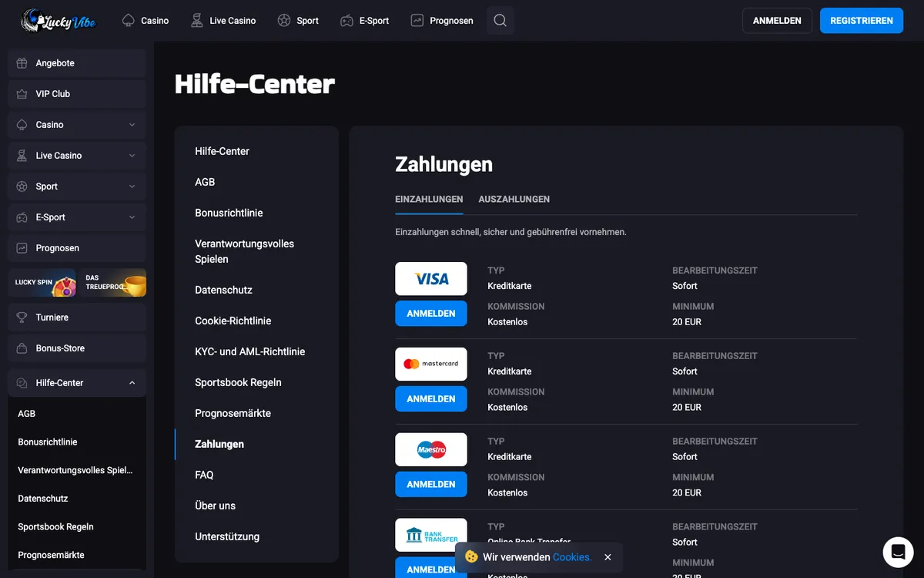Open Prognosen in the top navigation
This screenshot has width=924, height=578.
pos(442,21)
